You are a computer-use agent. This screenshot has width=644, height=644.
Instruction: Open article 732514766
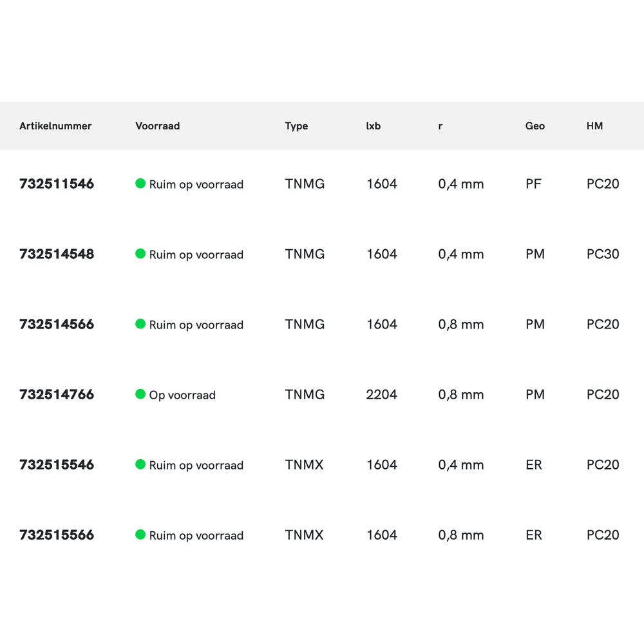click(x=57, y=395)
